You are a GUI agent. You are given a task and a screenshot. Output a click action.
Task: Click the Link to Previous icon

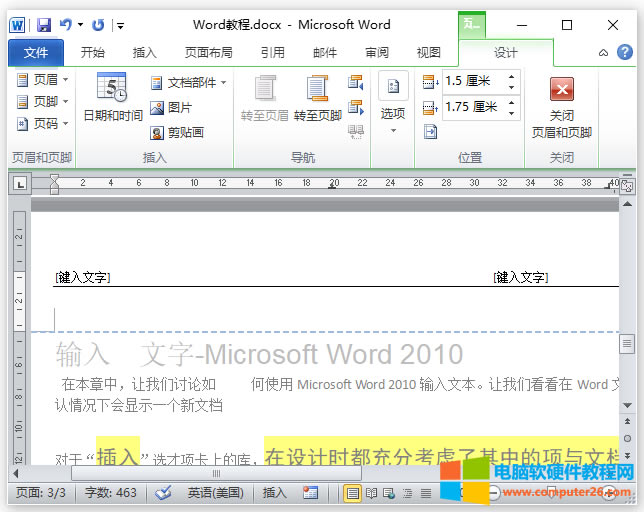(355, 132)
